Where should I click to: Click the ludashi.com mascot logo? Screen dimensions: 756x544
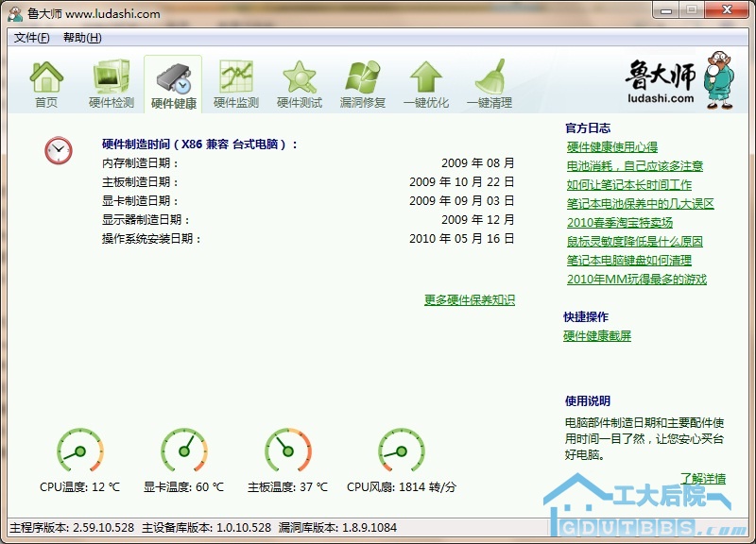click(x=680, y=80)
